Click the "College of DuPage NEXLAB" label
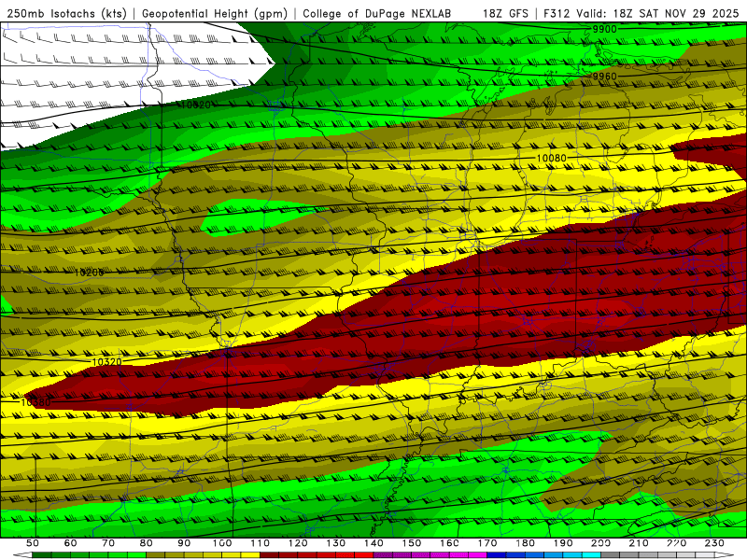The height and width of the screenshot is (560, 747). point(377,14)
